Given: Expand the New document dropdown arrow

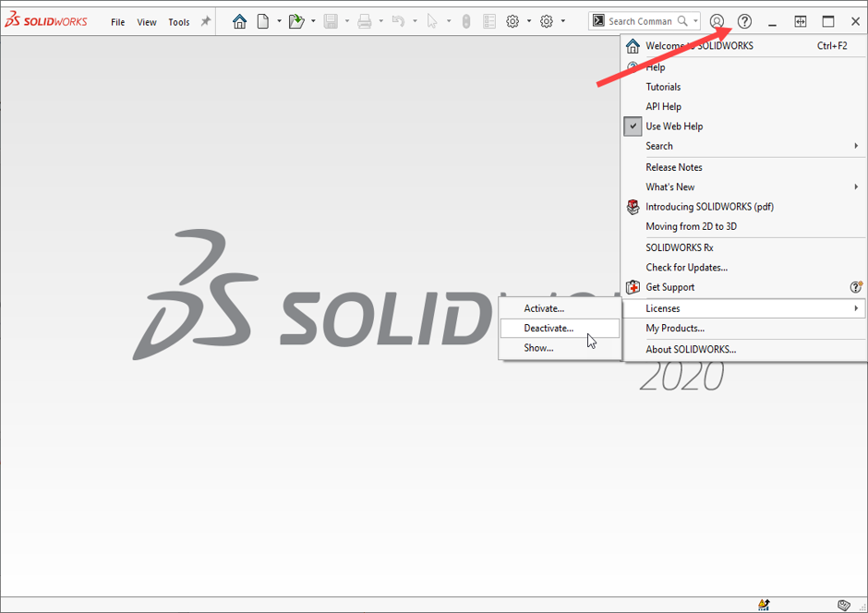Looking at the screenshot, I should (279, 21).
